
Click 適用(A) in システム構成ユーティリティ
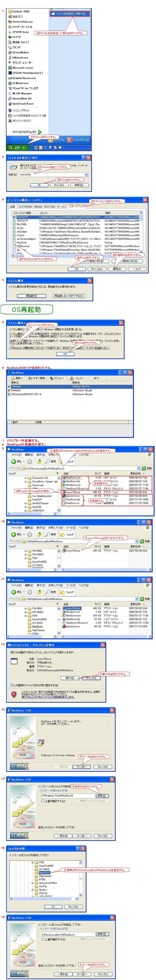[117, 269]
